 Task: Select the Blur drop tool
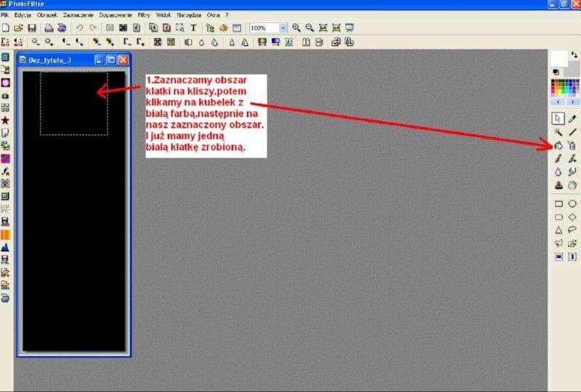(558, 171)
